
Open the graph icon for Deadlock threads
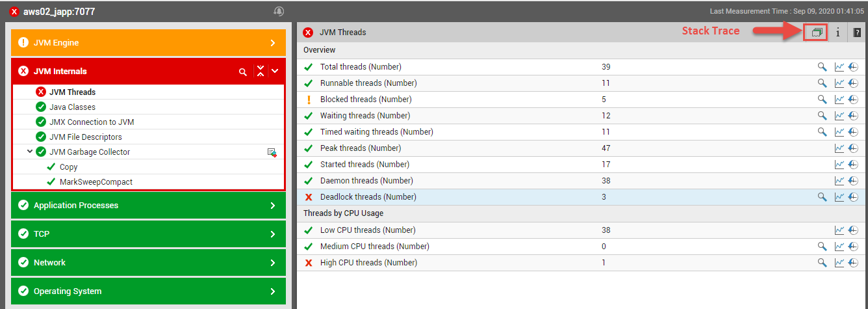click(x=839, y=197)
